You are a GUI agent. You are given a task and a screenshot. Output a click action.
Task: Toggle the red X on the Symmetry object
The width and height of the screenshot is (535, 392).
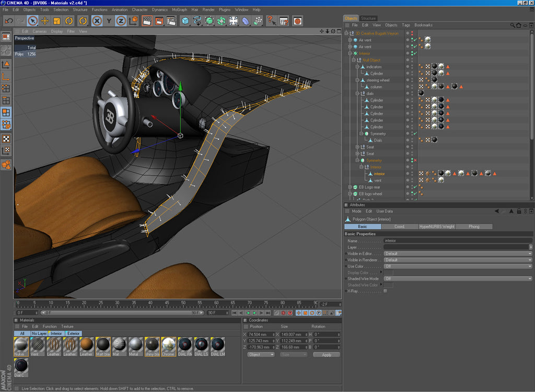tap(415, 160)
